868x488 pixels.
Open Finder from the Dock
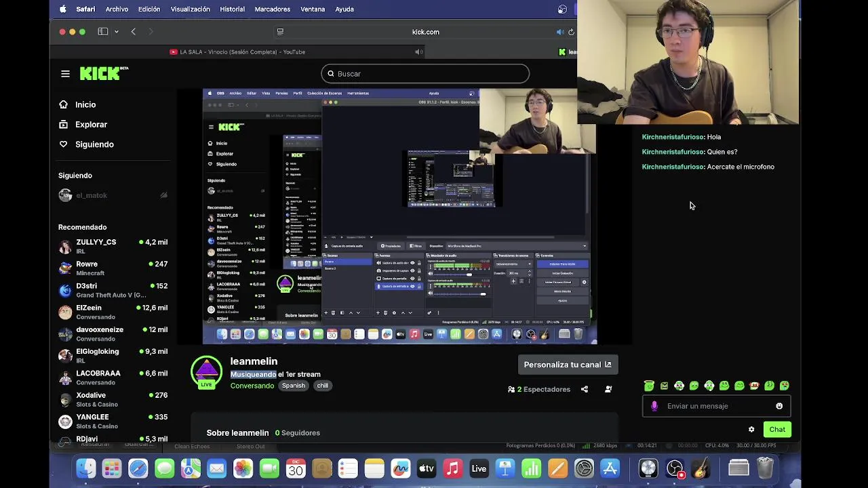tap(85, 468)
